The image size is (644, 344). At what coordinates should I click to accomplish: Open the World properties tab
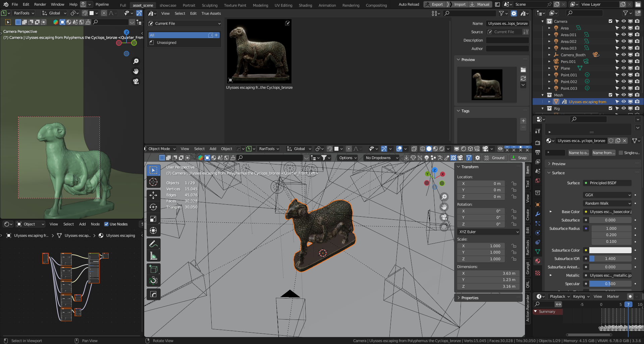[x=538, y=181]
